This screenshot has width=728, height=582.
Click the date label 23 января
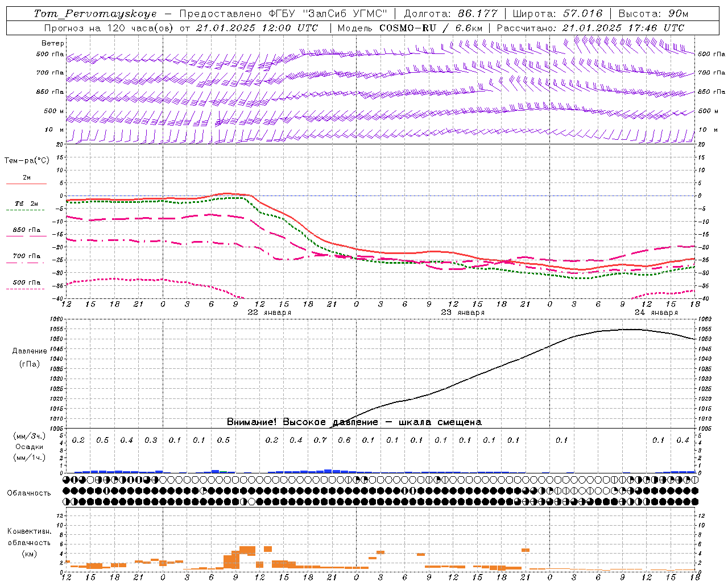pyautogui.click(x=463, y=313)
